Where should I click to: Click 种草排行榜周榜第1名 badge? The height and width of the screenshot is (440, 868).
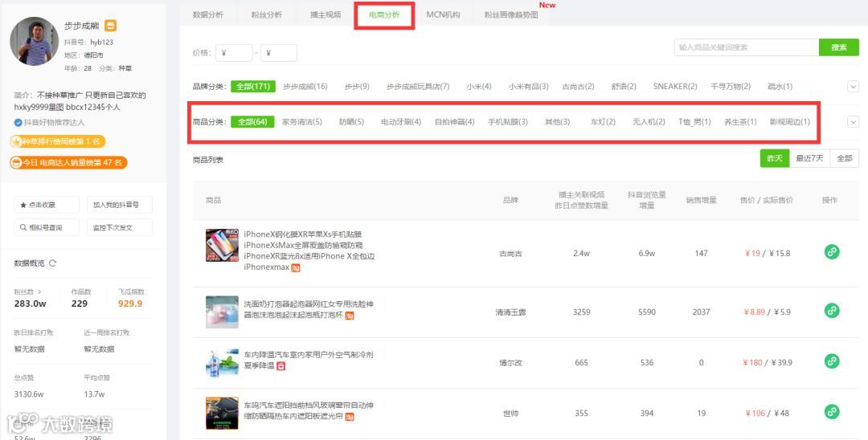58,142
